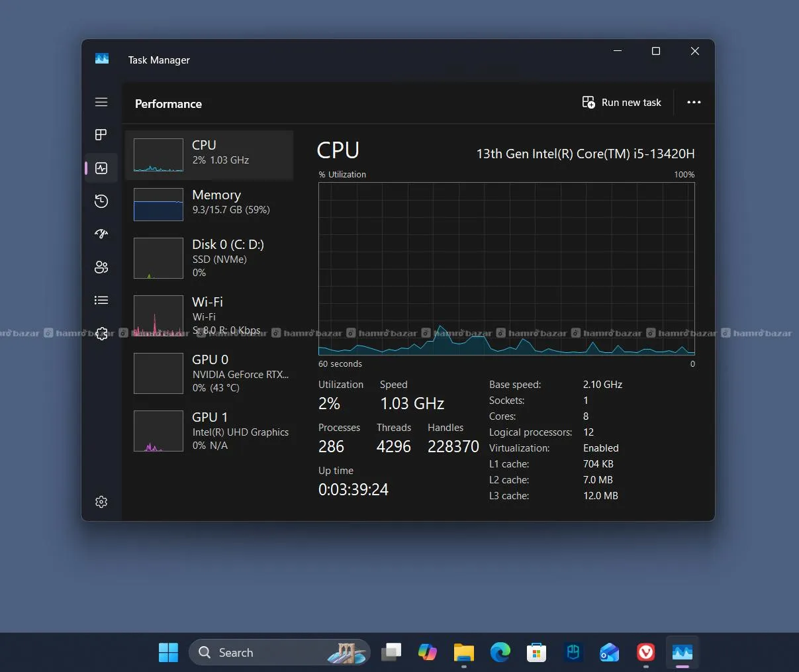799x672 pixels.
Task: Select the Memory performance entry
Action: [x=209, y=204]
